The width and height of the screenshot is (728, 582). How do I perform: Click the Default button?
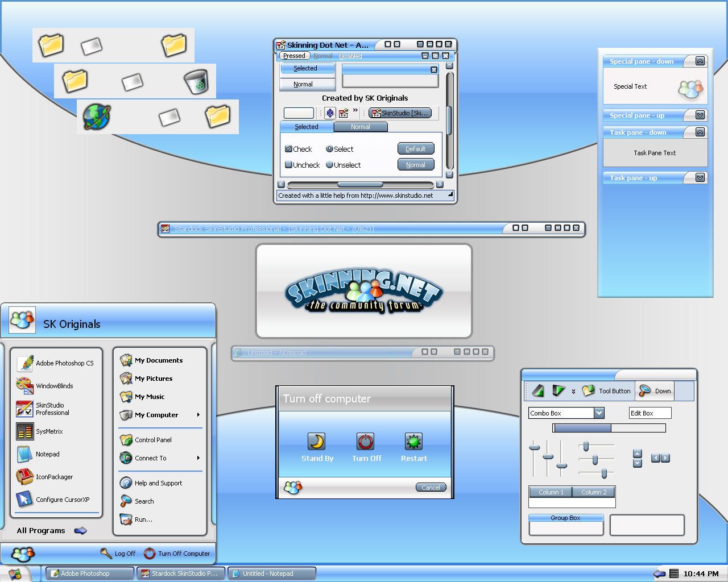[416, 149]
